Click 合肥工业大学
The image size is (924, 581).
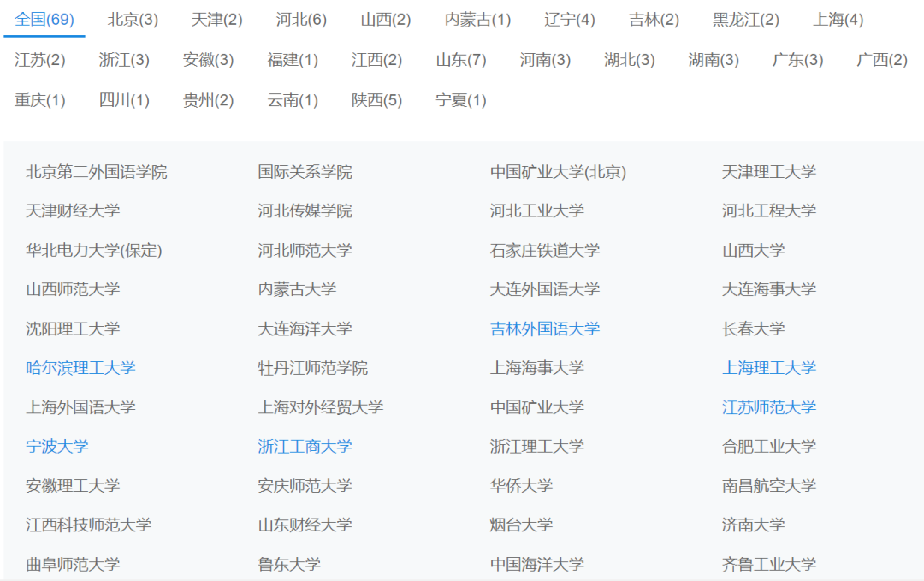[x=769, y=446]
